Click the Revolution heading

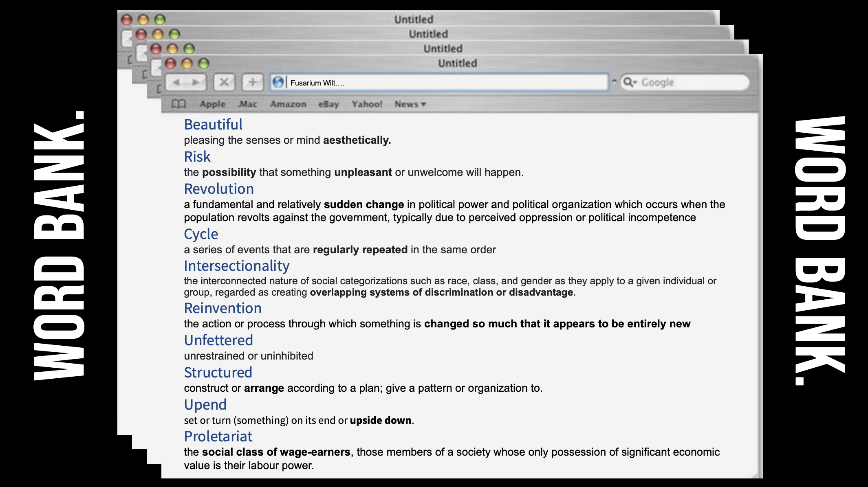pyautogui.click(x=219, y=189)
